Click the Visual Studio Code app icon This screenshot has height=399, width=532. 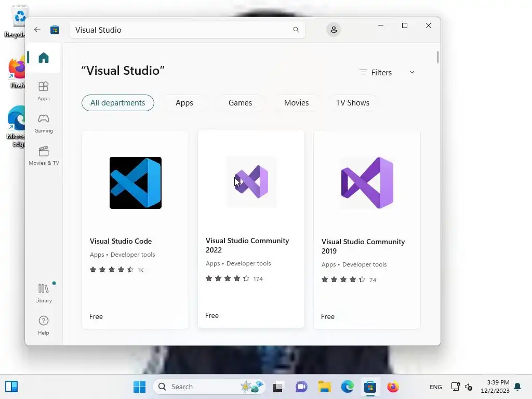[136, 183]
